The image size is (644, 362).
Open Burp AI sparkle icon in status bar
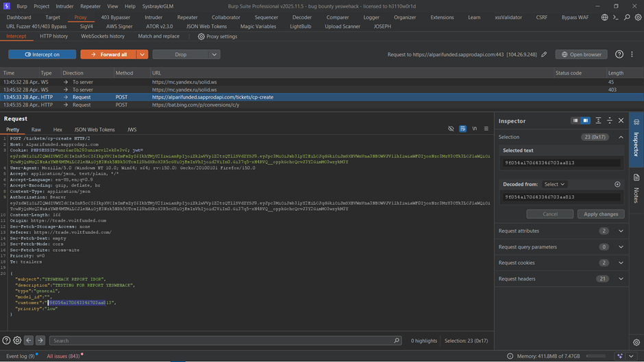click(620, 356)
